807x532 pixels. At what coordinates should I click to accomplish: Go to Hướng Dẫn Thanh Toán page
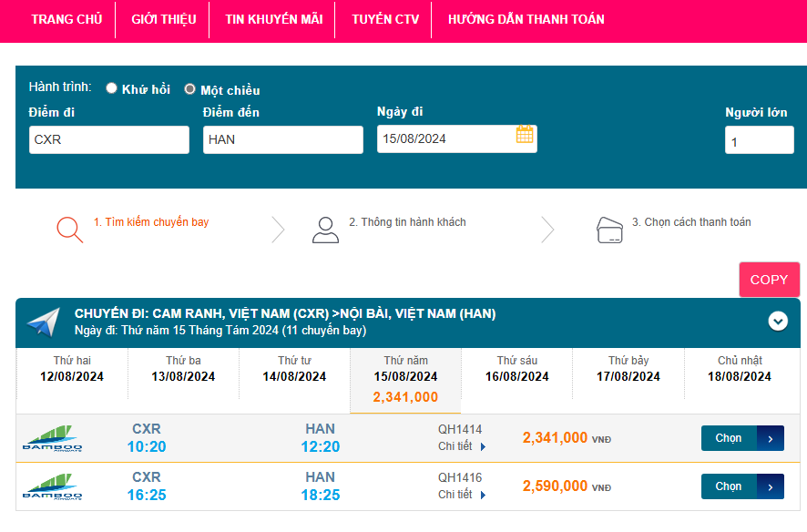[x=526, y=19]
